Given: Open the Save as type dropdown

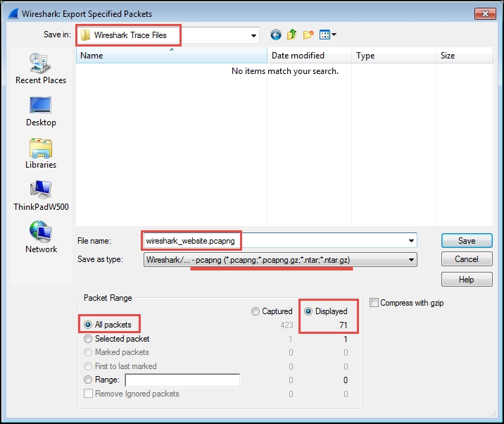Looking at the screenshot, I should (411, 260).
